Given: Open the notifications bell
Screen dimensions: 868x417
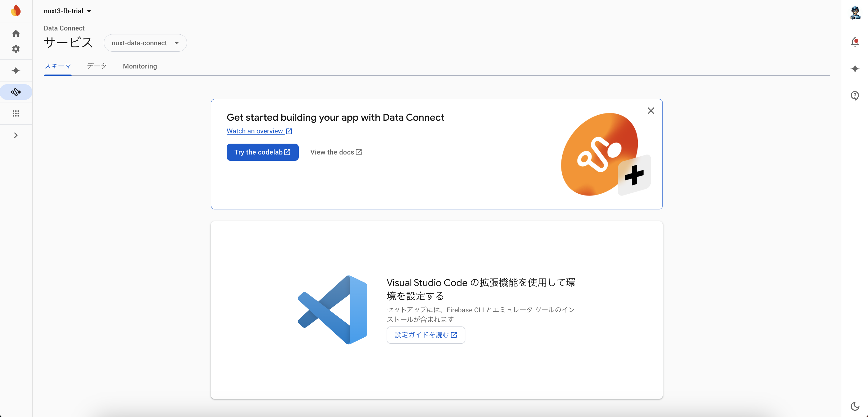Looking at the screenshot, I should (x=855, y=41).
